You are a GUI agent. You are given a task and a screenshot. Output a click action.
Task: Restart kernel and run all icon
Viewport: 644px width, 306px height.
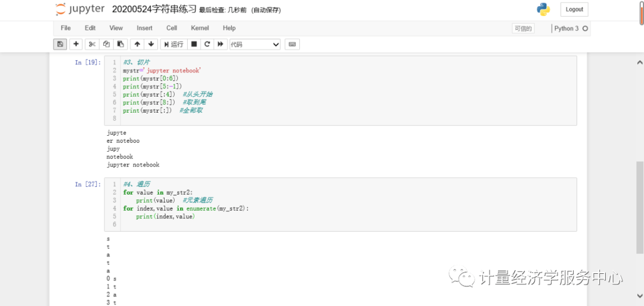coord(221,44)
